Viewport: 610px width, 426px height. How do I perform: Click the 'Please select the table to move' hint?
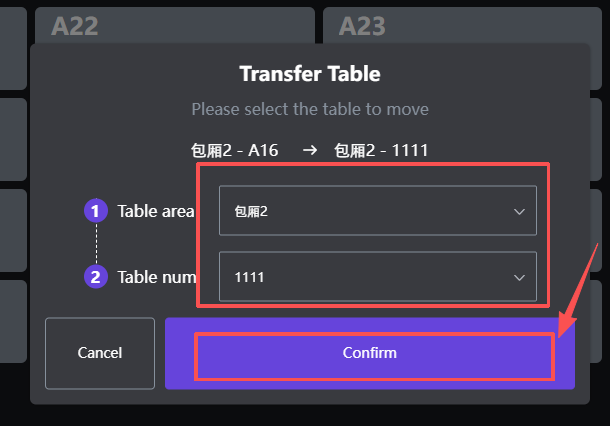(x=310, y=108)
